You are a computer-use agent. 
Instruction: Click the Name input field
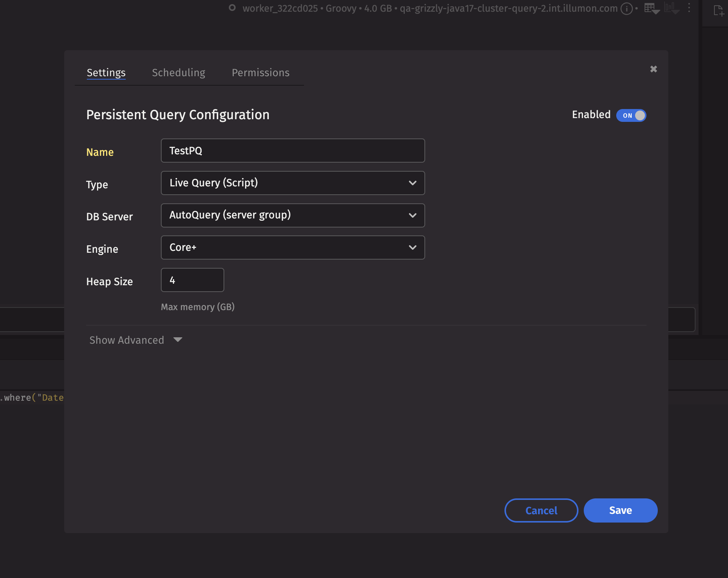[293, 151]
